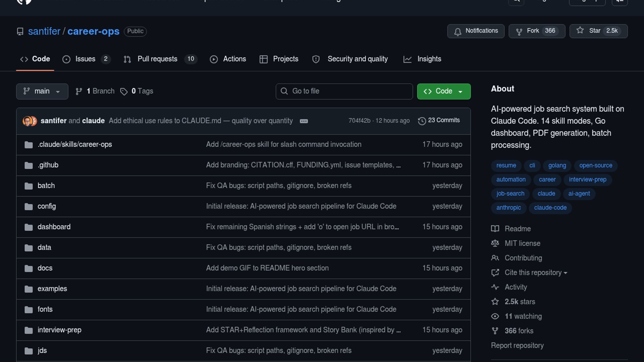This screenshot has height=362, width=644.
Task: Open the MIT license link
Action: pyautogui.click(x=522, y=243)
